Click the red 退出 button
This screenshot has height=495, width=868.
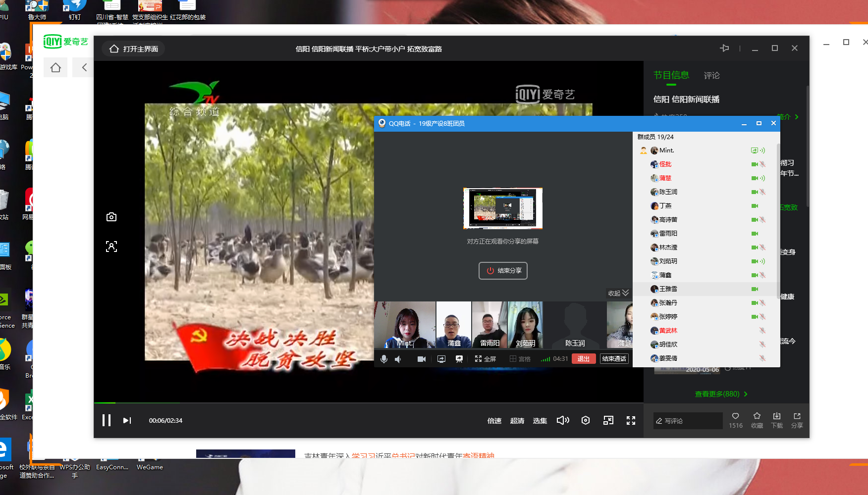click(x=583, y=359)
